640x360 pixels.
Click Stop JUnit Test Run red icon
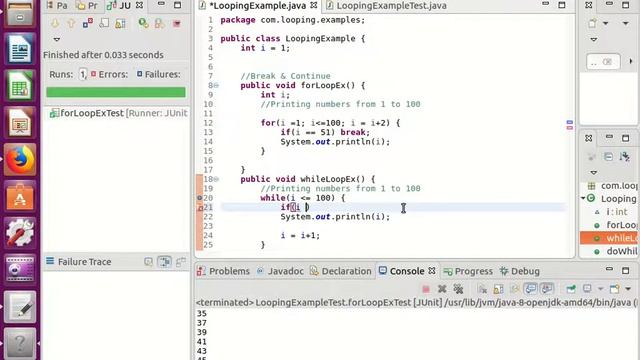click(177, 24)
